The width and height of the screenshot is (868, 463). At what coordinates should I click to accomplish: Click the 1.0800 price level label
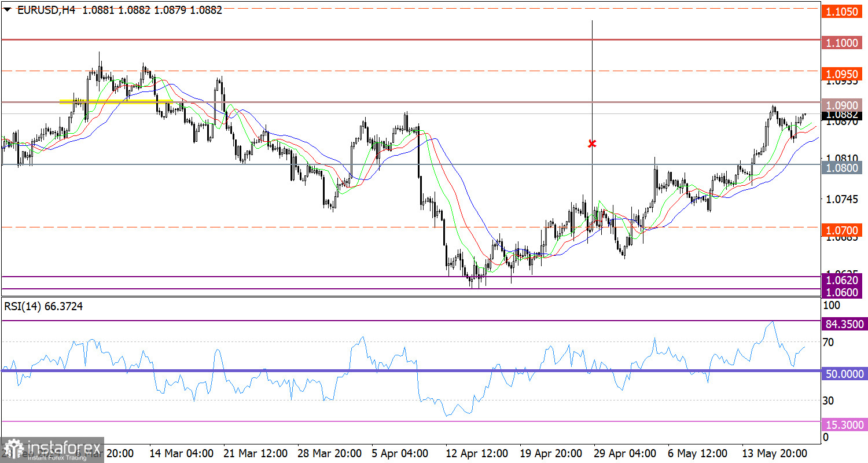click(843, 168)
